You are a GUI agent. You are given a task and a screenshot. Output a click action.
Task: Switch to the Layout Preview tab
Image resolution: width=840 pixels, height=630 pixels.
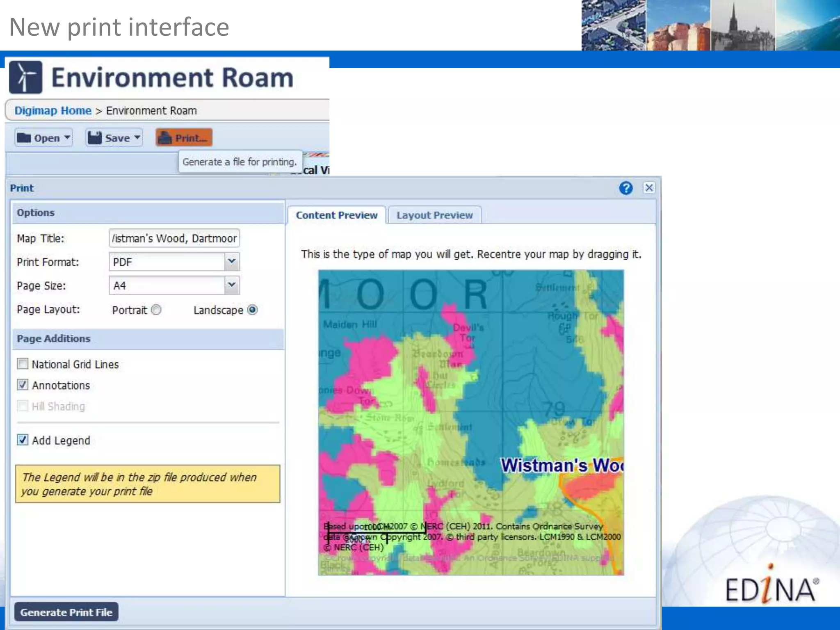click(x=434, y=215)
